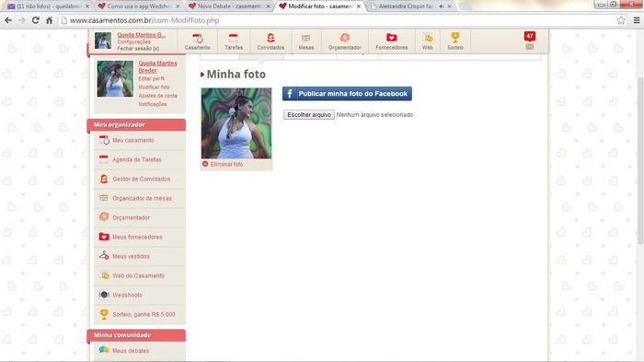Click 'Fechar sessão [x]' logout link
Viewport: 644px width, 362px height.
(x=138, y=49)
